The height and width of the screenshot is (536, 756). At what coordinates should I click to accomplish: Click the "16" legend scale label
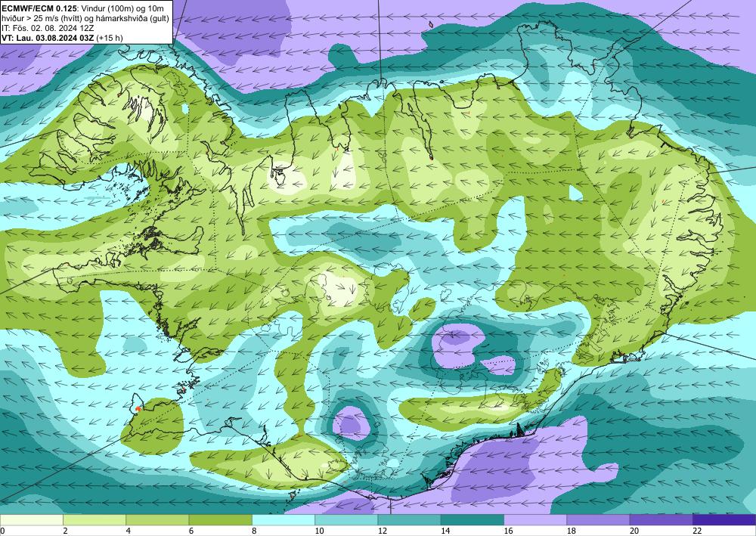point(508,531)
